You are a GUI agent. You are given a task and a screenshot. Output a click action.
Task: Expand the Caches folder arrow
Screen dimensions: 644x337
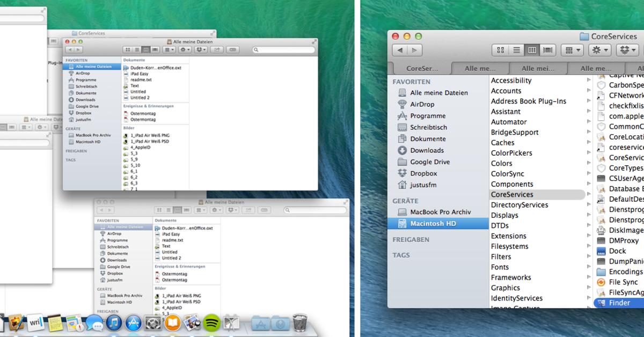pos(589,143)
